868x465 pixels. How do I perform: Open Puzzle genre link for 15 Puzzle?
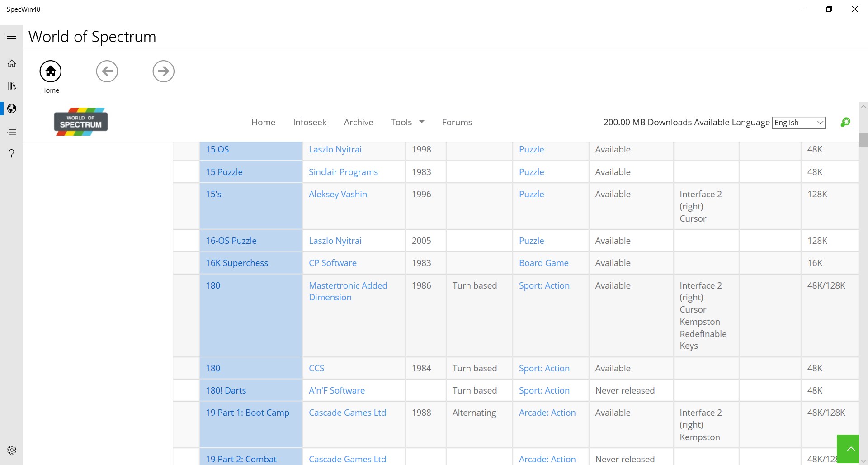532,172
